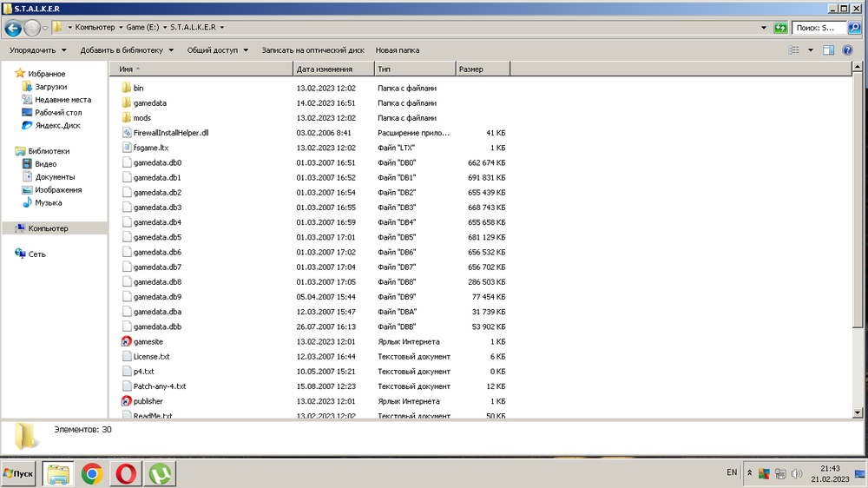This screenshot has width=868, height=488.
Task: Click the scroll up arrow of file list
Action: point(858,67)
